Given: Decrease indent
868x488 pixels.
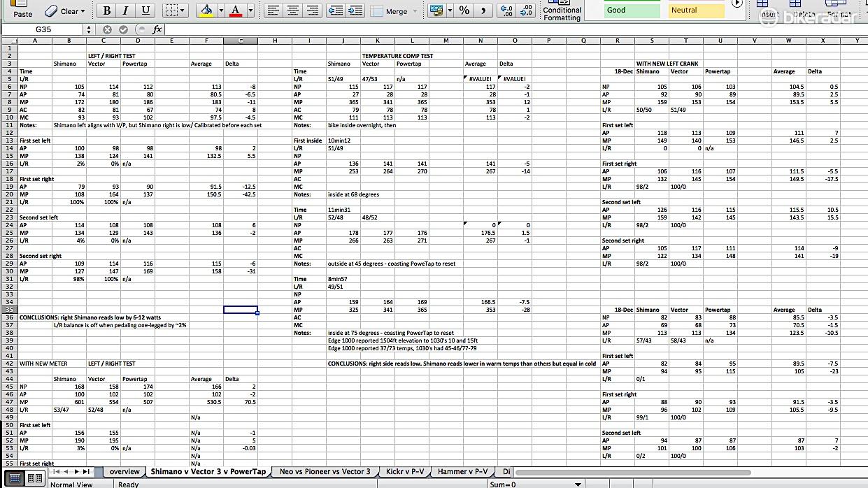Looking at the screenshot, I should click(x=336, y=10).
